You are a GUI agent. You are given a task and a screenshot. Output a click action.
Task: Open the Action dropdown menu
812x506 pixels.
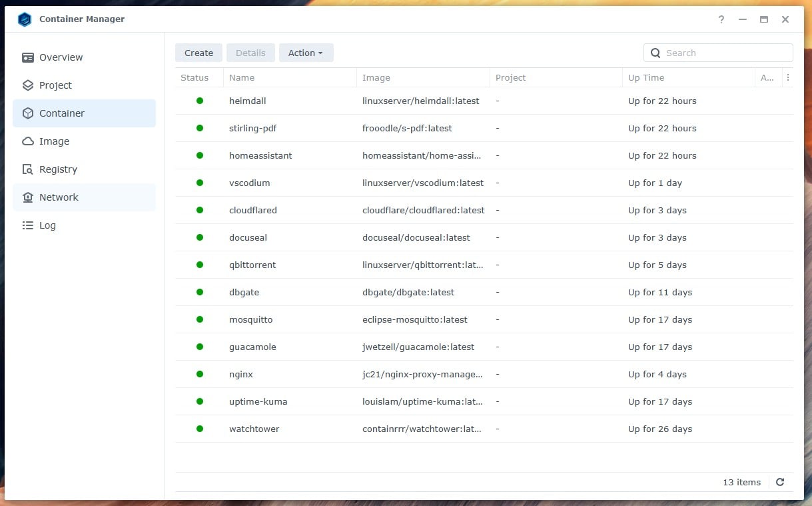coord(306,53)
